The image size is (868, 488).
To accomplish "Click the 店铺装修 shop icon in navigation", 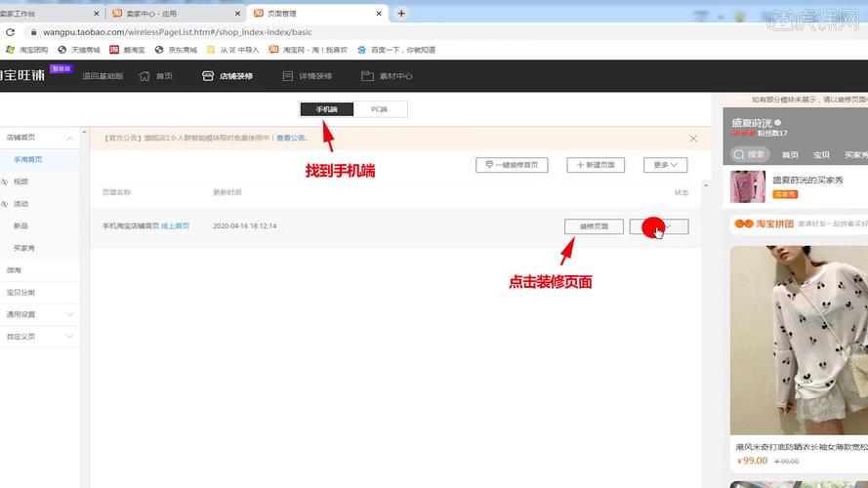I will click(x=208, y=76).
